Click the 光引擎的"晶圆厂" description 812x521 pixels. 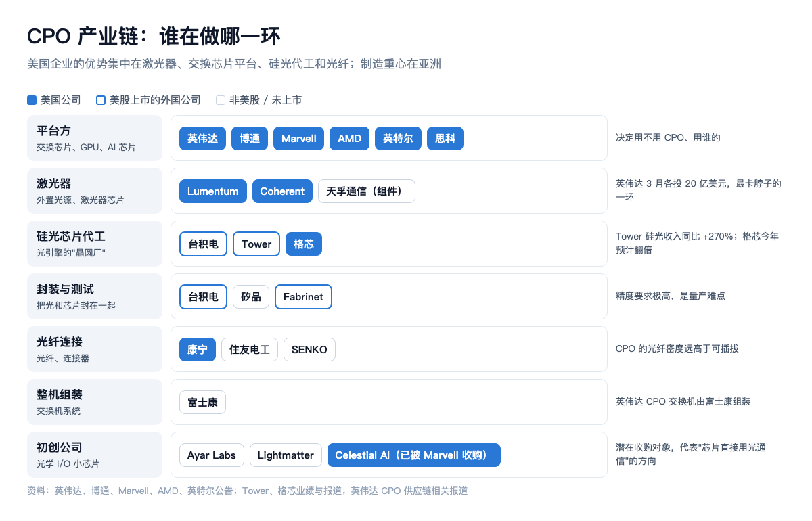[x=71, y=253]
